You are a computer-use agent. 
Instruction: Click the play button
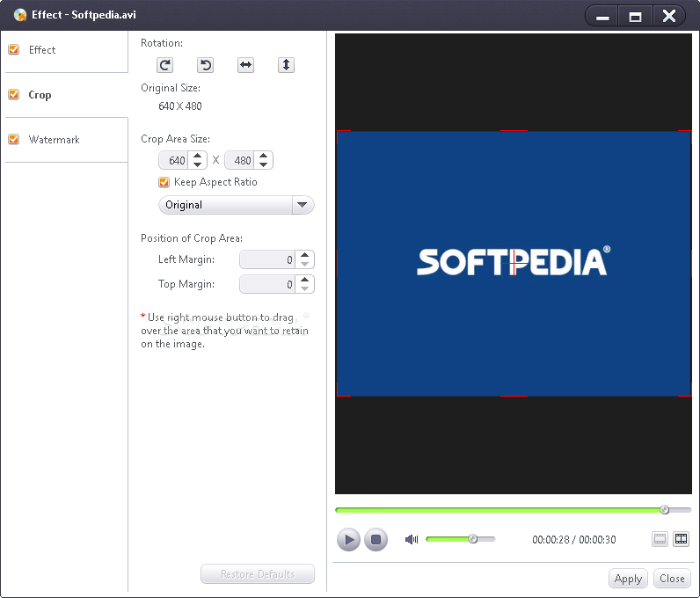(x=348, y=539)
